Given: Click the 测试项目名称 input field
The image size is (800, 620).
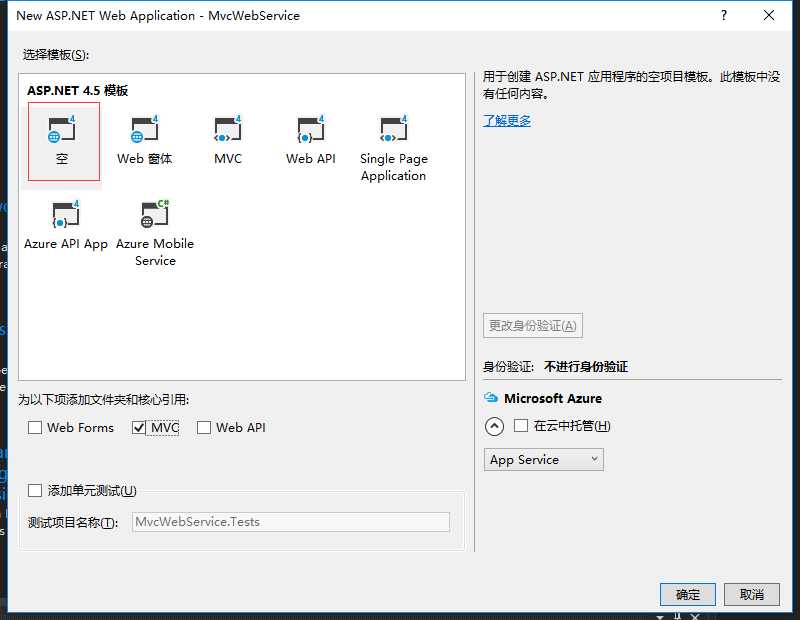Looking at the screenshot, I should coord(291,522).
